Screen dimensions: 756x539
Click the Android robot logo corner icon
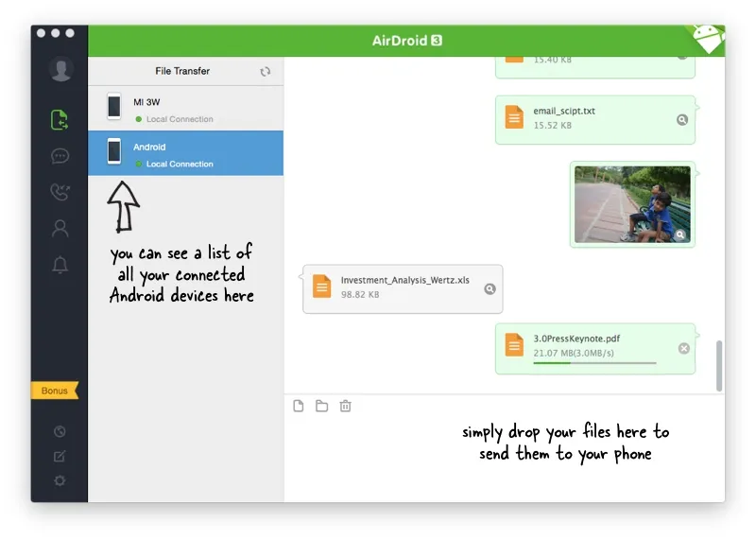[708, 39]
